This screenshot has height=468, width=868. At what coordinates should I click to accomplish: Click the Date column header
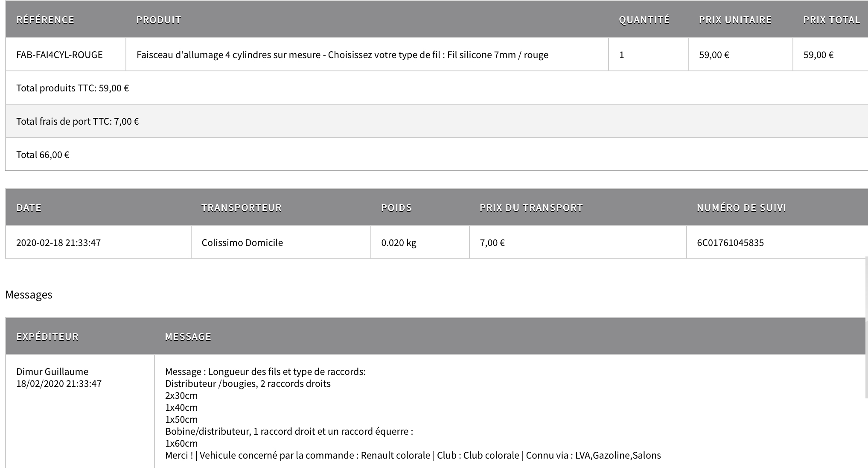coord(29,208)
